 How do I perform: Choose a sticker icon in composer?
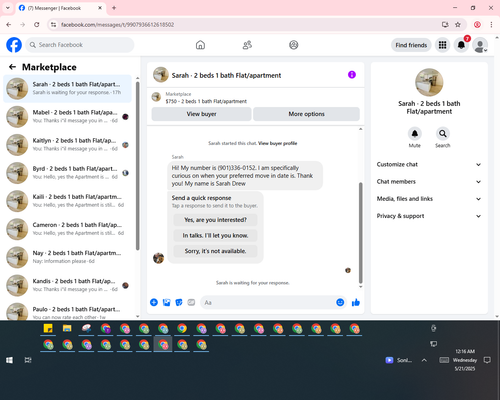[x=179, y=302]
